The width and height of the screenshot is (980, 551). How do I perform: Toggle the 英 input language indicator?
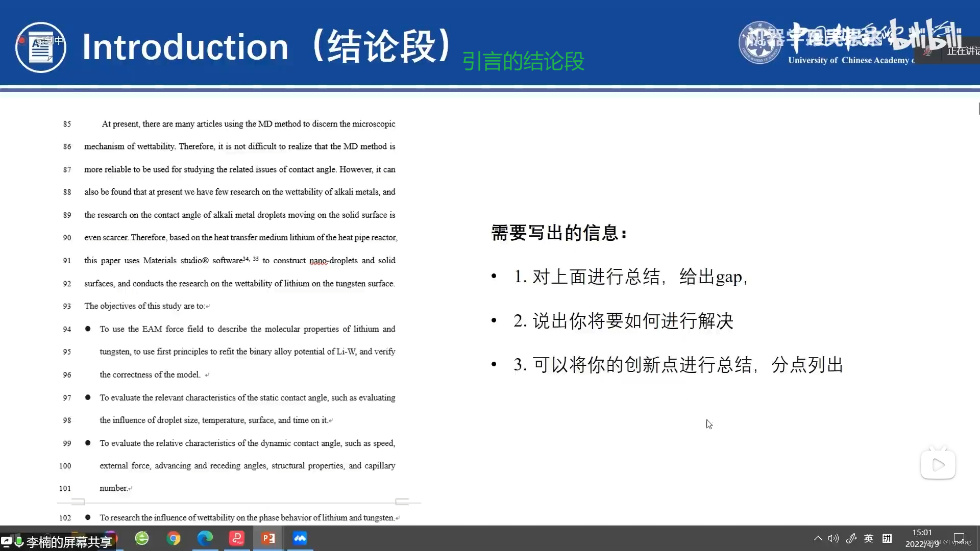868,538
